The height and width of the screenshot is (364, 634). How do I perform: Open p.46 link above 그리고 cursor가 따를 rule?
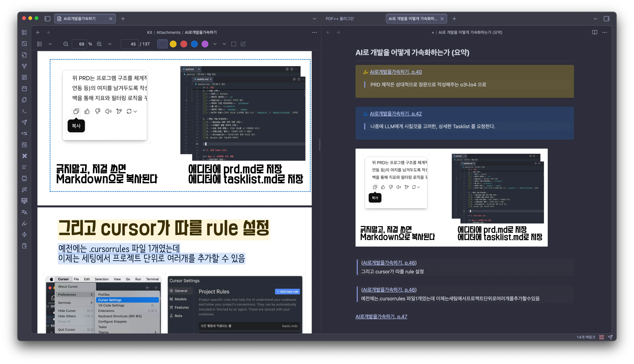pyautogui.click(x=388, y=263)
